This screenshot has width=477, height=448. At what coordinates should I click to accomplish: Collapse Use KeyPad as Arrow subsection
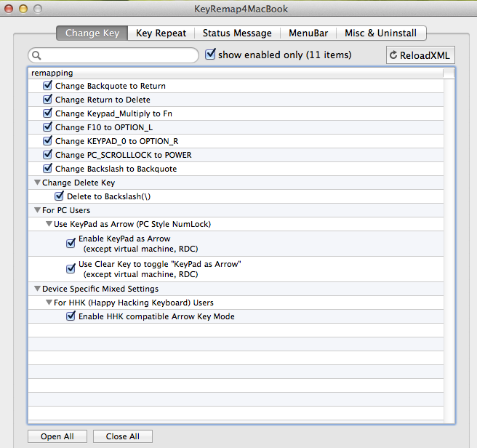[49, 224]
